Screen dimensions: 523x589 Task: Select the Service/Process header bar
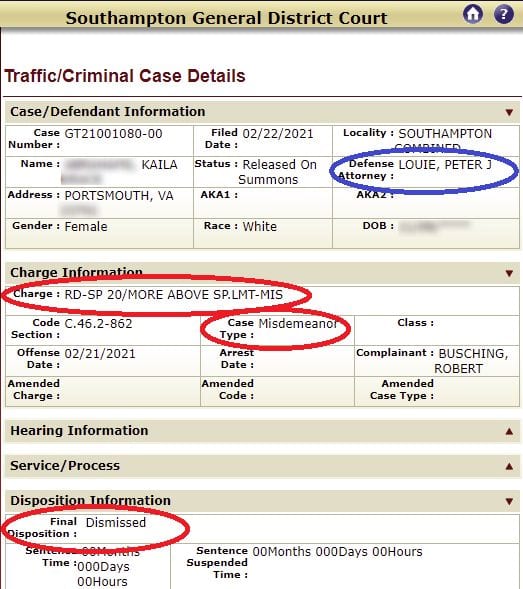coord(262,466)
